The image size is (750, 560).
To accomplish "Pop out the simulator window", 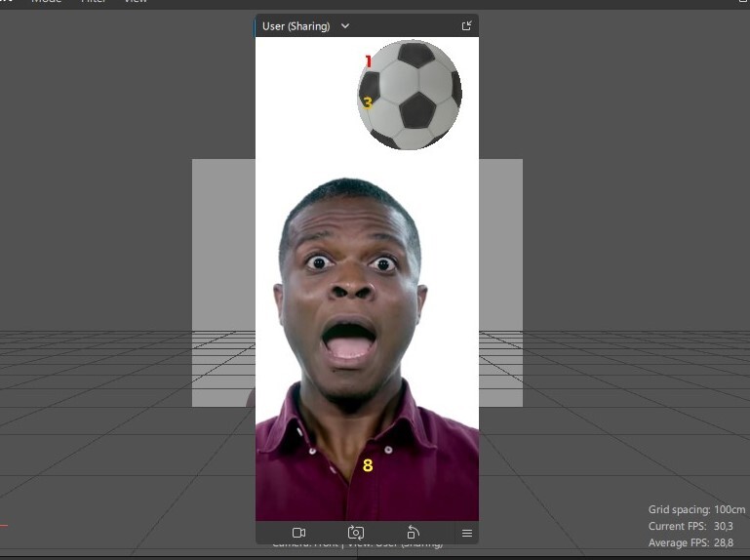I will (467, 25).
